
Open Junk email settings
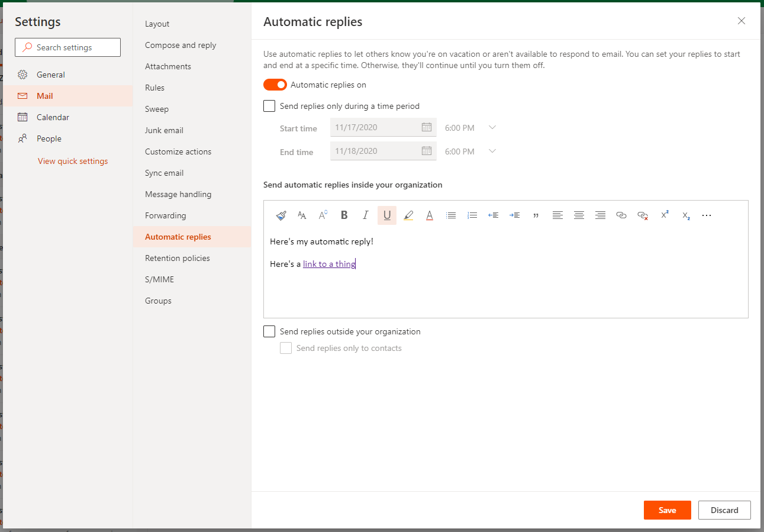(x=192, y=130)
